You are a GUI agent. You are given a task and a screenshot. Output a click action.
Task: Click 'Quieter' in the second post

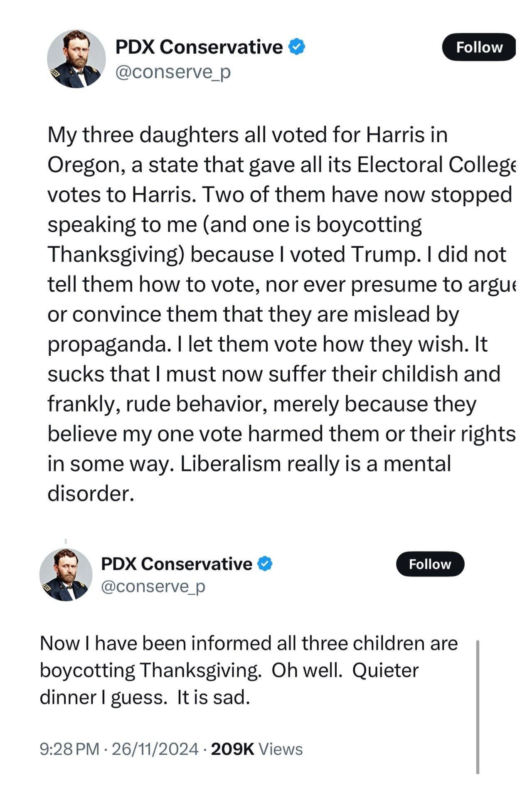pos(385,670)
